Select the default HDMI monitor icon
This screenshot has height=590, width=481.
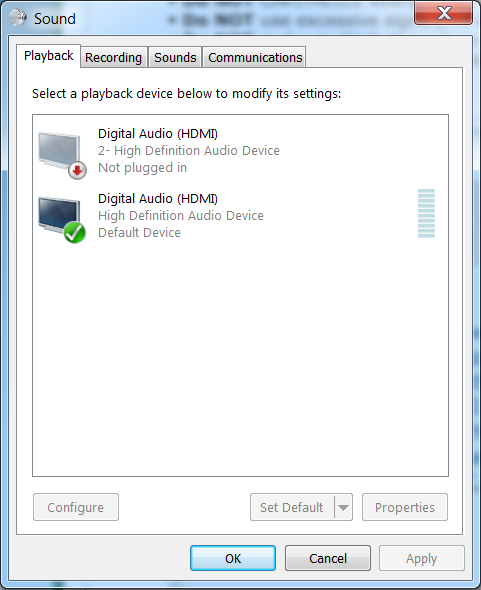[59, 216]
